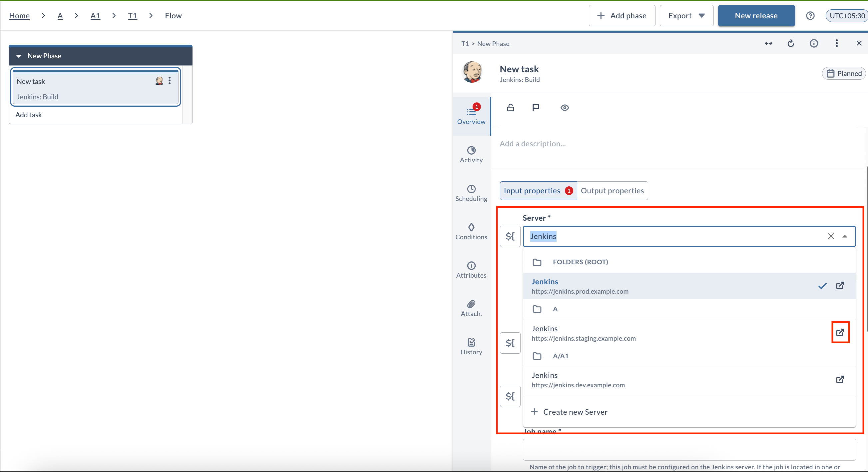Switch to Output properties tab
Viewport: 868px width, 472px height.
point(612,191)
